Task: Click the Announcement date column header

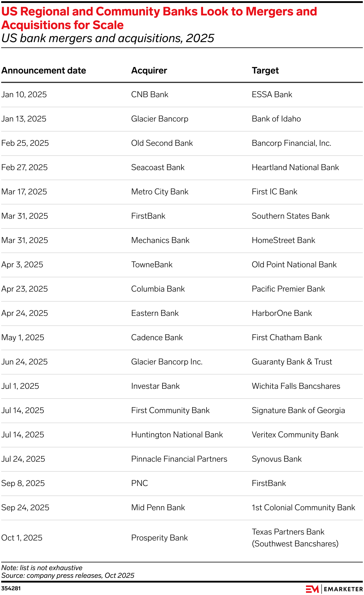Action: point(44,71)
